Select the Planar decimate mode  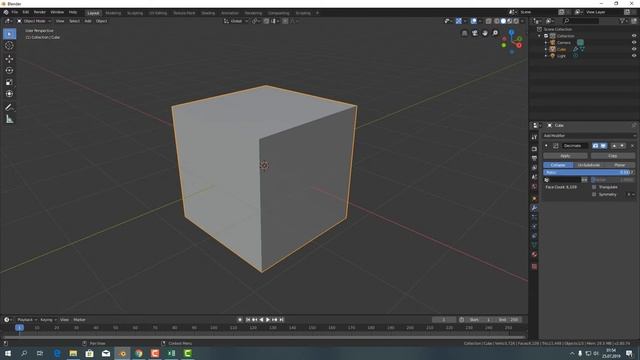tap(620, 165)
